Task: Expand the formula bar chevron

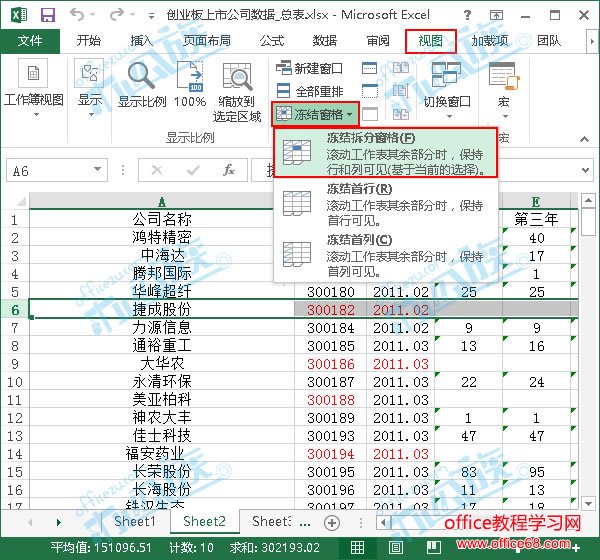Action: pos(585,170)
